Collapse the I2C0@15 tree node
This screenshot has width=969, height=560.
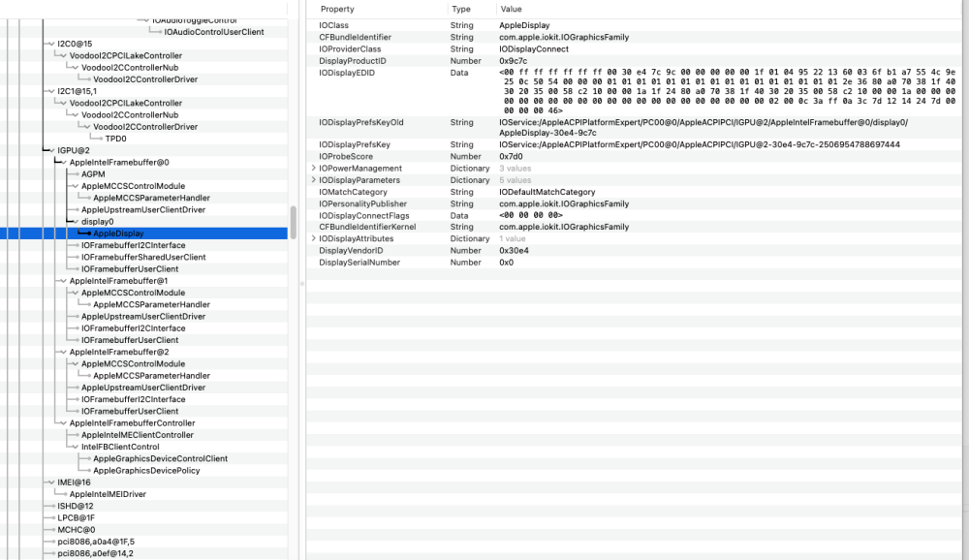pyautogui.click(x=51, y=44)
